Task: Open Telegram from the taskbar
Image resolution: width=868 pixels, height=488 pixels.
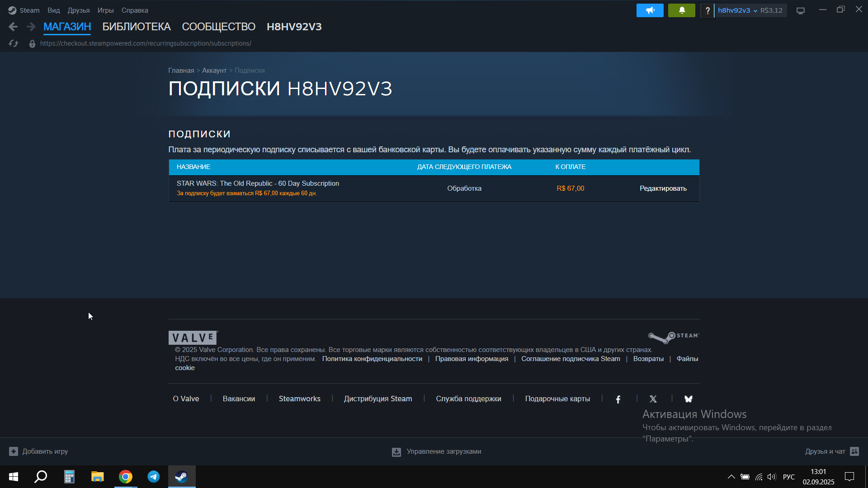Action: pyautogui.click(x=154, y=477)
